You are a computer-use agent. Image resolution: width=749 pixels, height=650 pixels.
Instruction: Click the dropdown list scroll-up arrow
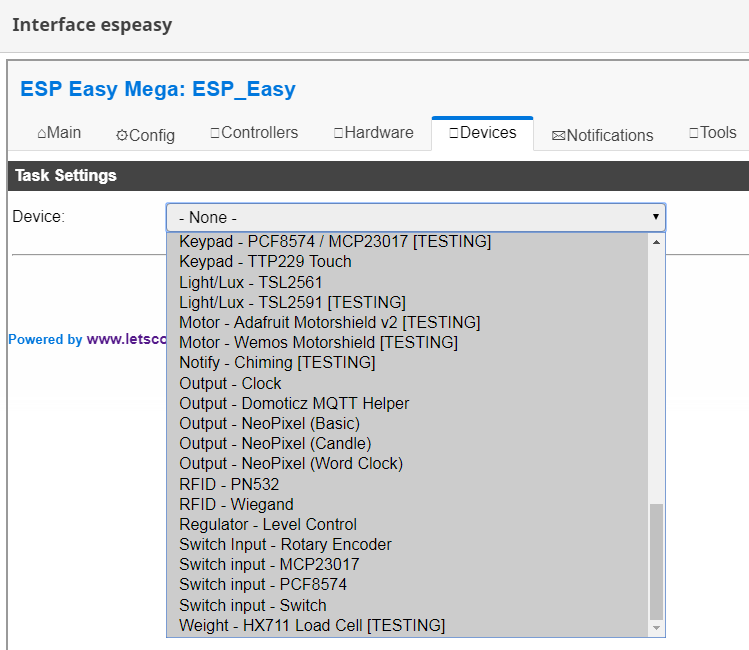click(x=657, y=242)
